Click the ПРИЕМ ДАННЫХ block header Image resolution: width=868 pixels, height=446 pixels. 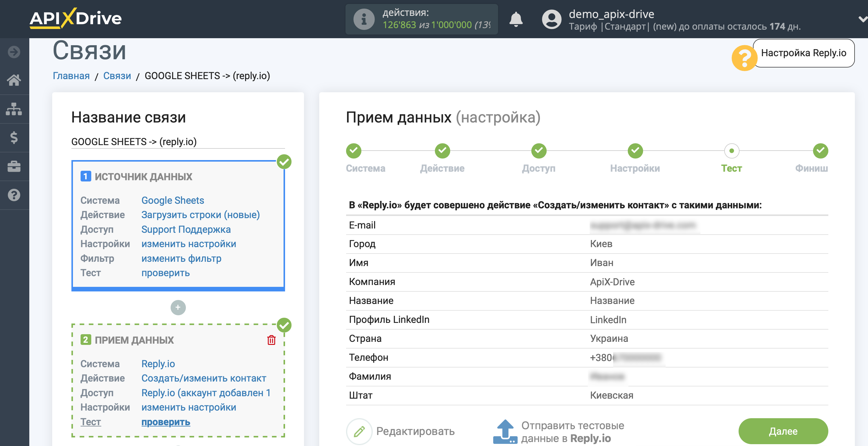click(x=134, y=340)
